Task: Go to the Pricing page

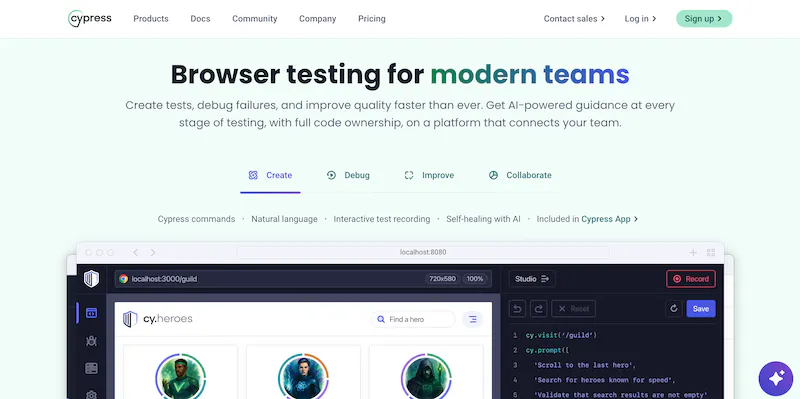Action: (x=372, y=19)
